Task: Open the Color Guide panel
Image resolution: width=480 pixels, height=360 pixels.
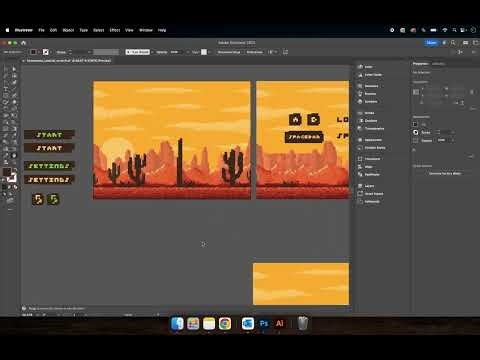Action: [x=369, y=75]
